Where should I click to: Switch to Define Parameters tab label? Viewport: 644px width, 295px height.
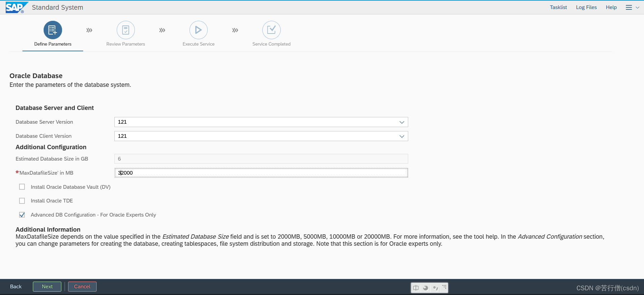pyautogui.click(x=53, y=44)
